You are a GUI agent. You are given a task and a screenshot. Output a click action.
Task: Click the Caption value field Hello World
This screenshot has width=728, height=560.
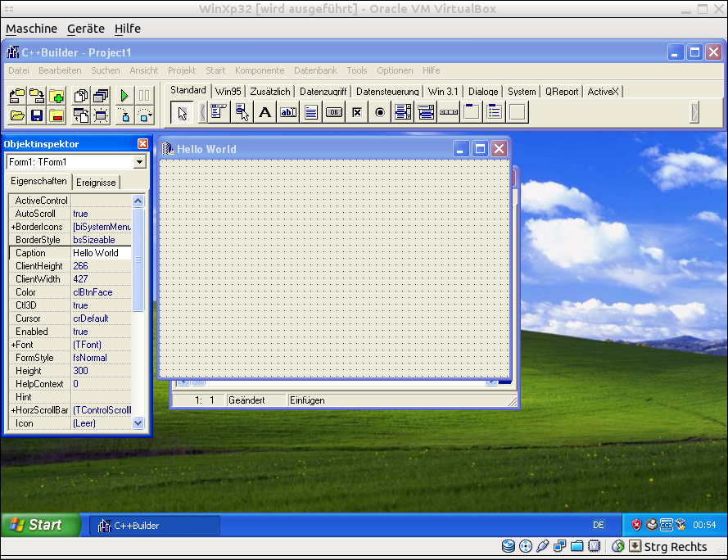pos(102,253)
